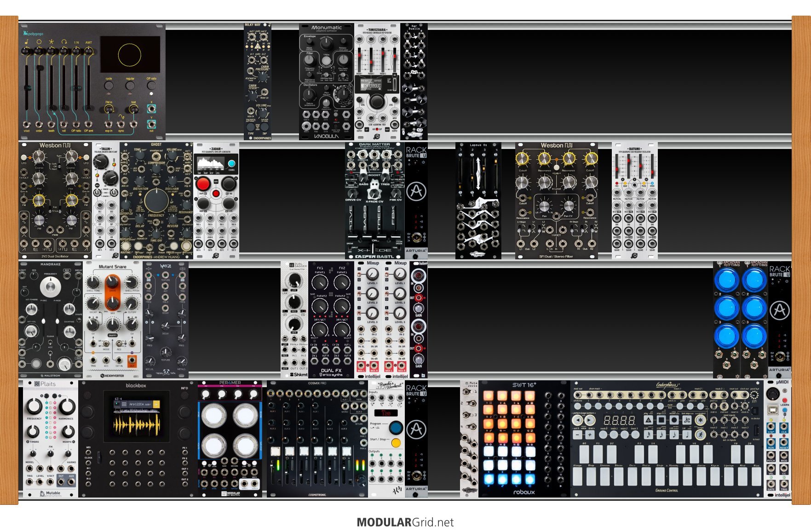811x532 pixels.
Task: Click the Plaits OUT jack
Action: [61, 481]
